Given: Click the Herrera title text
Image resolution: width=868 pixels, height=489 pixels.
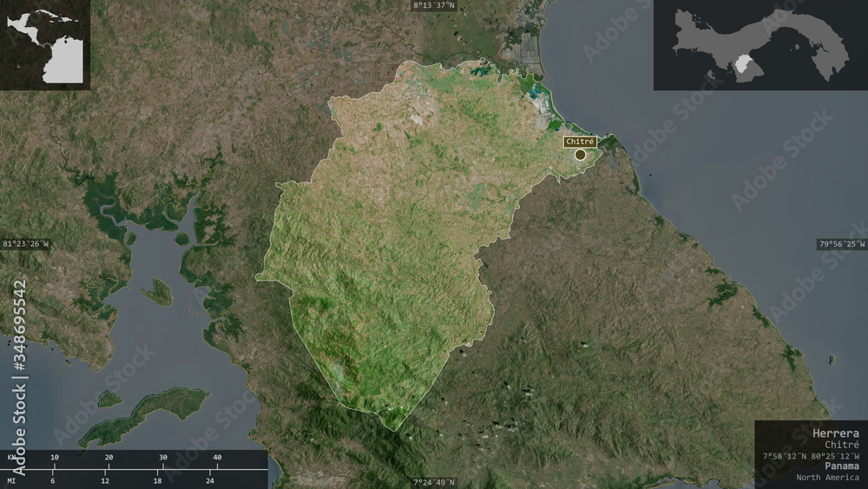Looking at the screenshot, I should pos(836,433).
